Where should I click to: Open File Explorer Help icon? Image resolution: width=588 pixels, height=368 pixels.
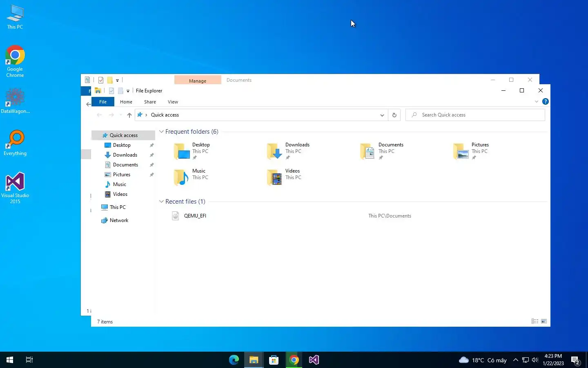click(545, 101)
